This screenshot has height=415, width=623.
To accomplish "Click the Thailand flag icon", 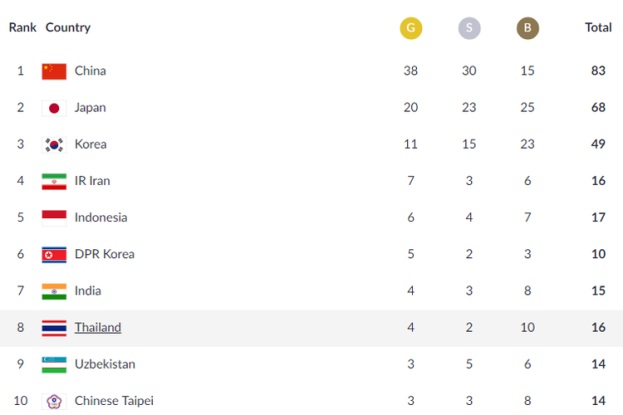I will pos(54,328).
